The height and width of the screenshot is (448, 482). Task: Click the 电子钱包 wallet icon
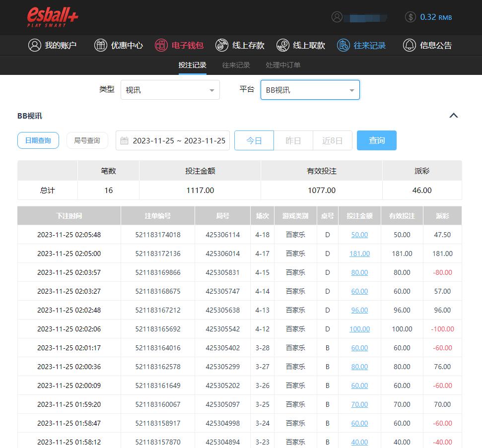(x=161, y=45)
